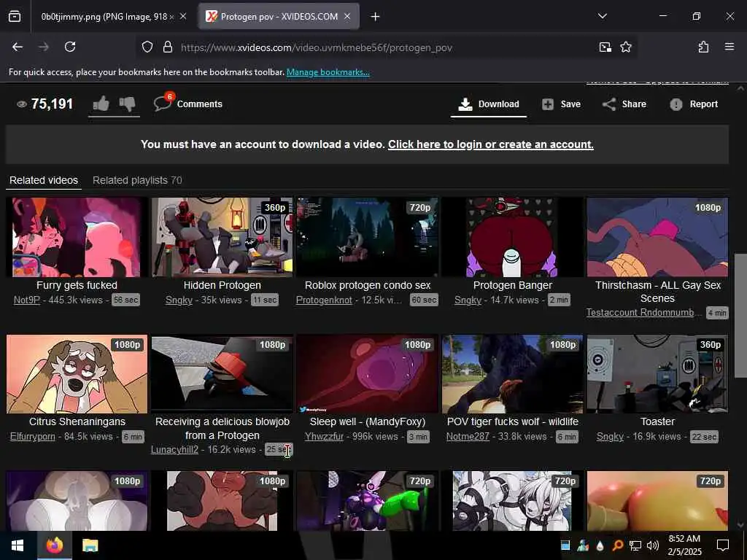This screenshot has height=560, width=747.
Task: Click the Citrus Shenaningans video title
Action: coord(77,422)
